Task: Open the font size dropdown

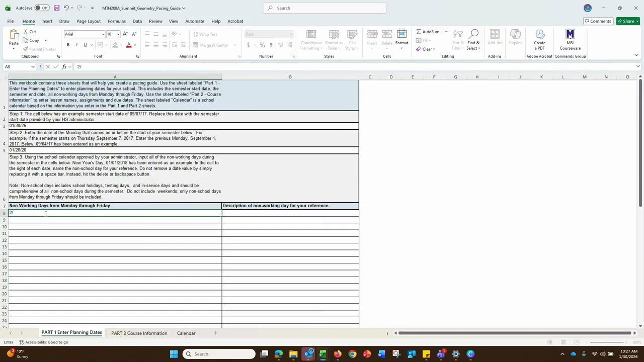Action: (x=118, y=34)
